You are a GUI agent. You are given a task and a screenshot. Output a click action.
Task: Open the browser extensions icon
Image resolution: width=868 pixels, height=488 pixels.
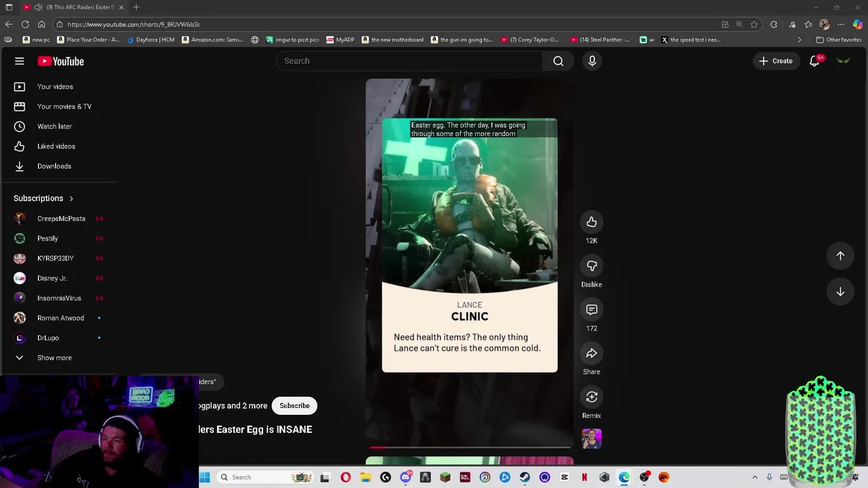point(774,24)
